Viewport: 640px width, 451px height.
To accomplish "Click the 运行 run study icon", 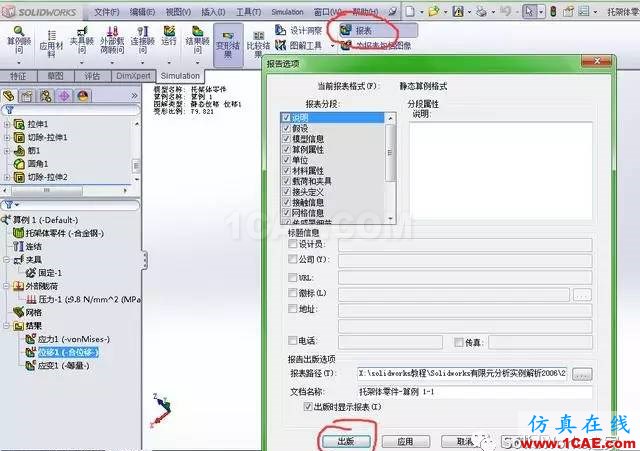I will click(x=169, y=36).
